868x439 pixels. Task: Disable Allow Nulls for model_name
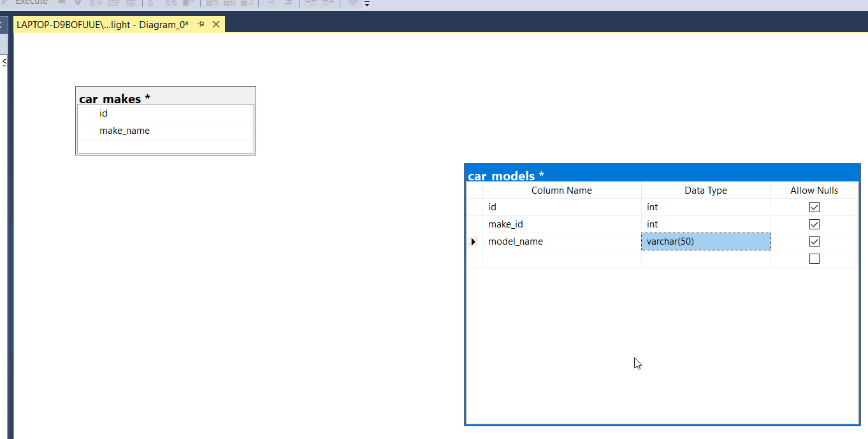[814, 241]
